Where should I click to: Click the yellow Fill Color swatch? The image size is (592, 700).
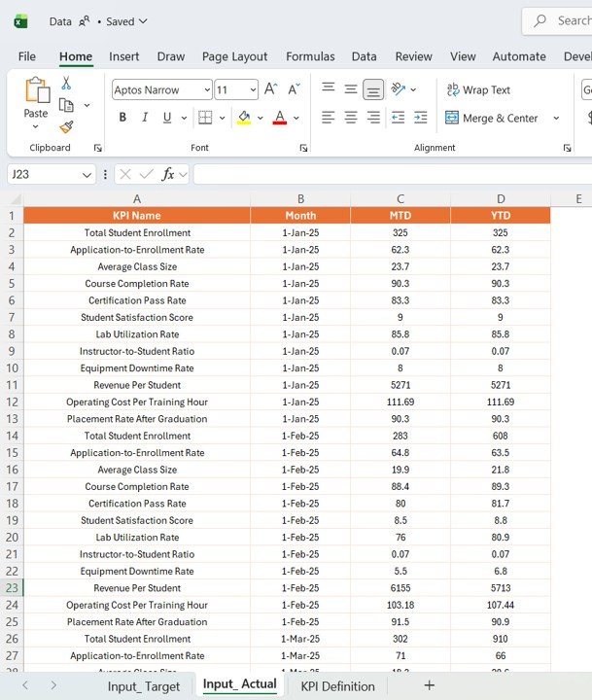coord(244,118)
